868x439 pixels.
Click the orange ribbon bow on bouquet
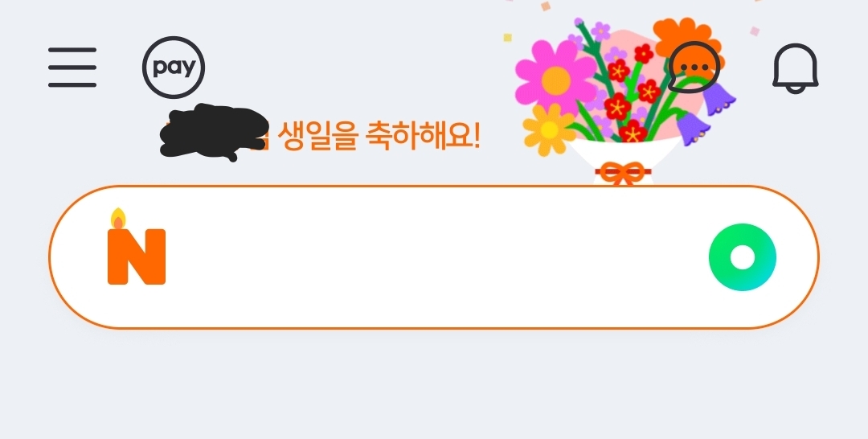pos(623,174)
